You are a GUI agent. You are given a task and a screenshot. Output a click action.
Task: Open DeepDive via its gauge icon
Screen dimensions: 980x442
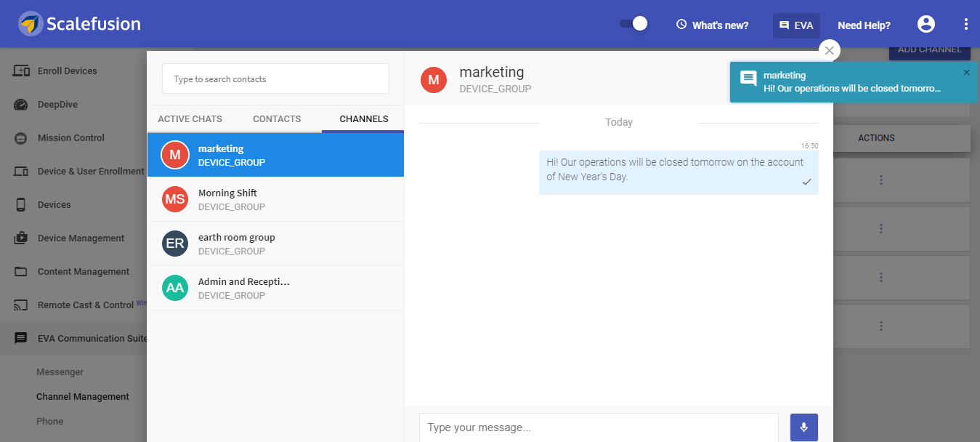(21, 105)
